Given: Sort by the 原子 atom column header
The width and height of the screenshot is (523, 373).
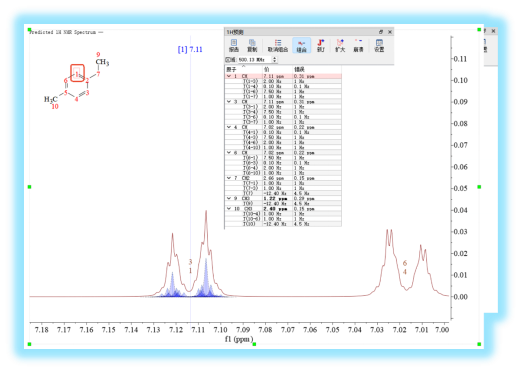Looking at the screenshot, I should click(244, 69).
